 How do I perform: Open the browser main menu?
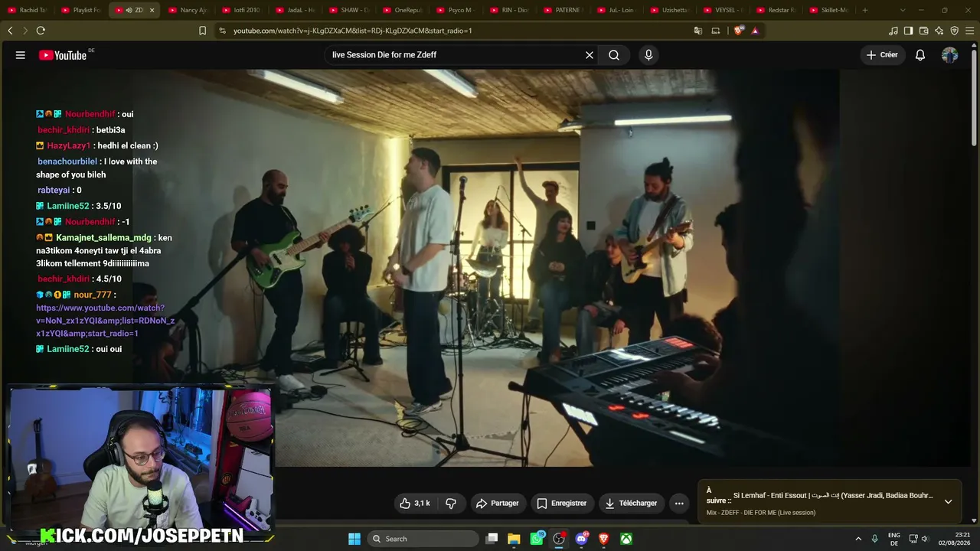969,31
